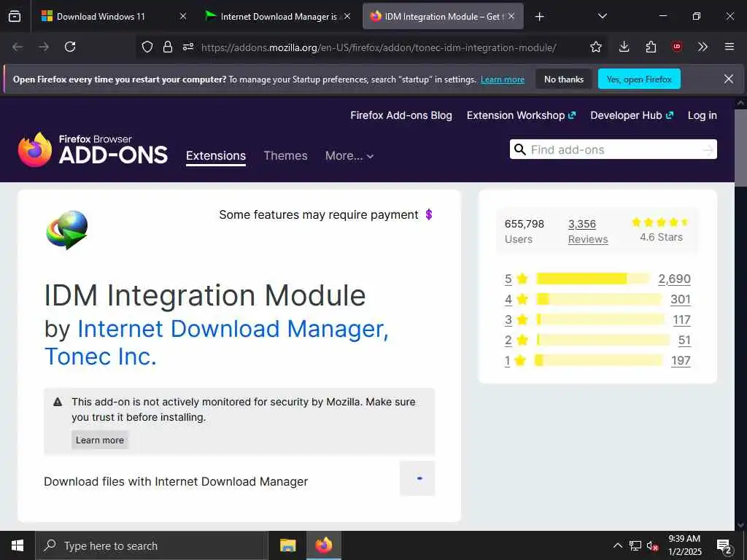The image size is (747, 560).
Task: Click the Learn more link in notification bar
Action: (x=502, y=79)
